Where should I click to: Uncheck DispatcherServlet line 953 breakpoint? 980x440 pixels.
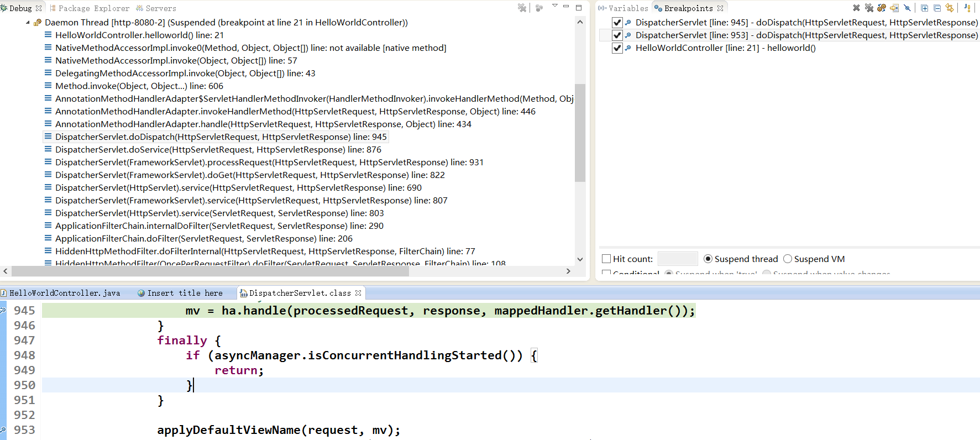[617, 35]
